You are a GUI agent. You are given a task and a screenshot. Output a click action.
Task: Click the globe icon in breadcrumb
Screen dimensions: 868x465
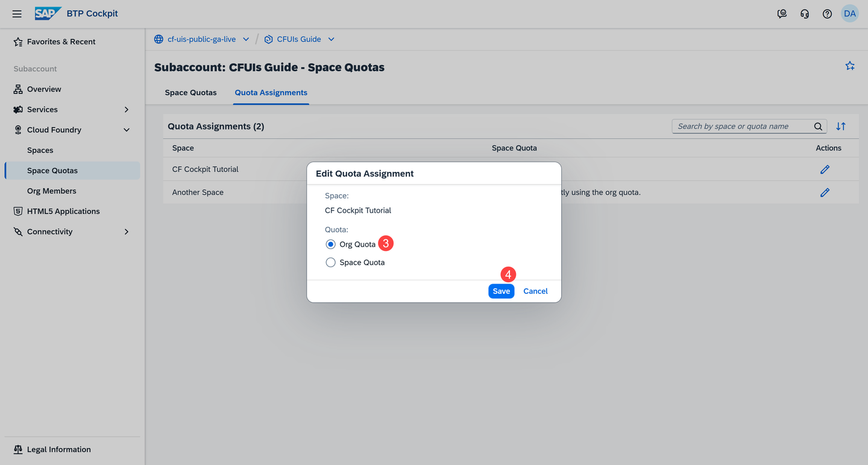pyautogui.click(x=159, y=39)
